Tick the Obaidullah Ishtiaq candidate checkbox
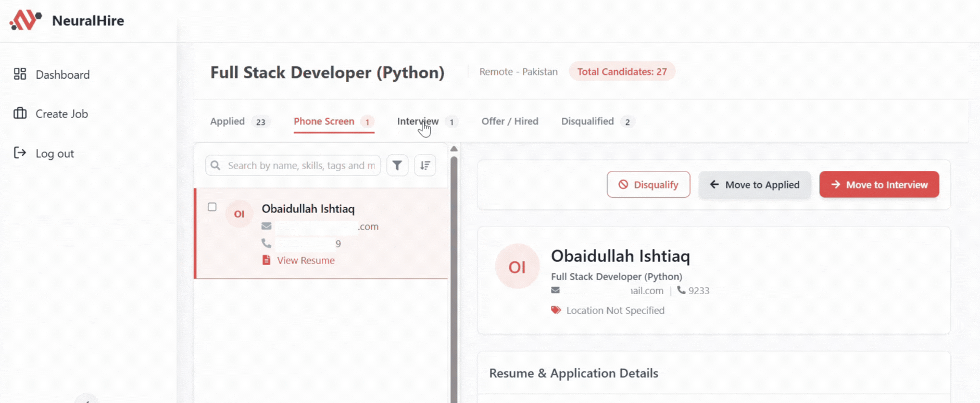The width and height of the screenshot is (980, 403). (212, 207)
